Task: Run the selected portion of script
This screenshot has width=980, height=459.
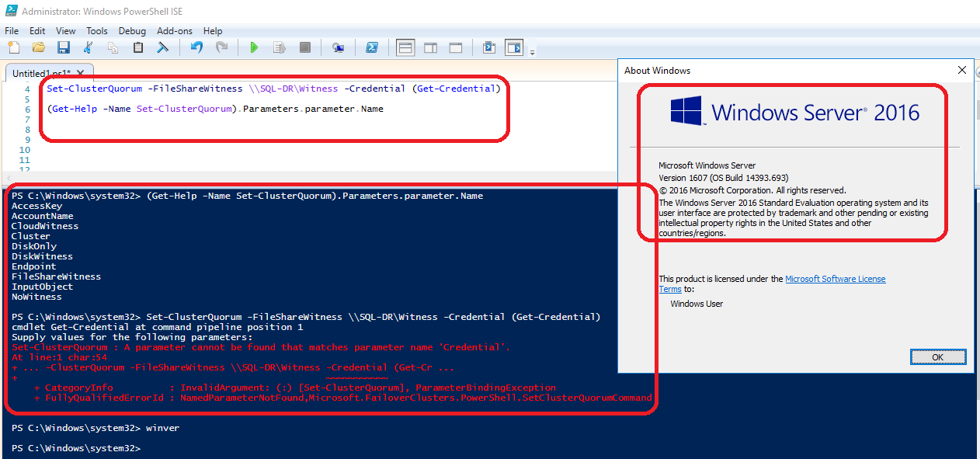Action: pyautogui.click(x=279, y=47)
